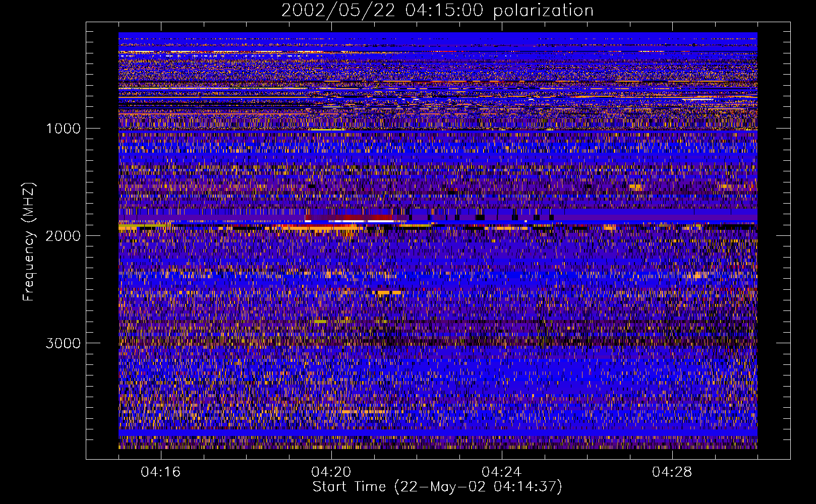The height and width of the screenshot is (504, 816).
Task: Click the "Start Time (22-May-02 04:14:37)" label
Action: [437, 487]
